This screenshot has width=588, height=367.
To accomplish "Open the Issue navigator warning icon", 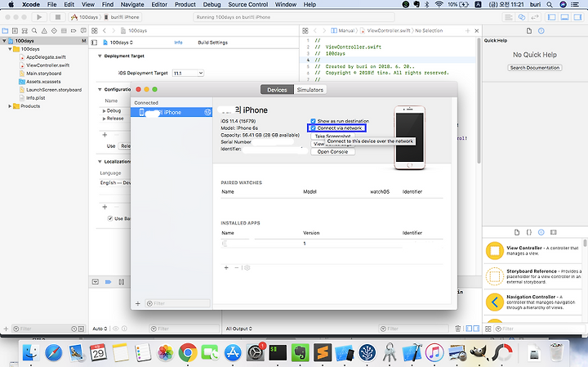I will (44, 31).
